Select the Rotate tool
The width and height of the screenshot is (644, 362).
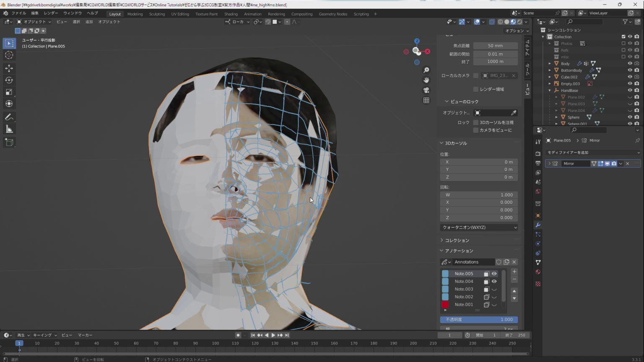(x=9, y=80)
